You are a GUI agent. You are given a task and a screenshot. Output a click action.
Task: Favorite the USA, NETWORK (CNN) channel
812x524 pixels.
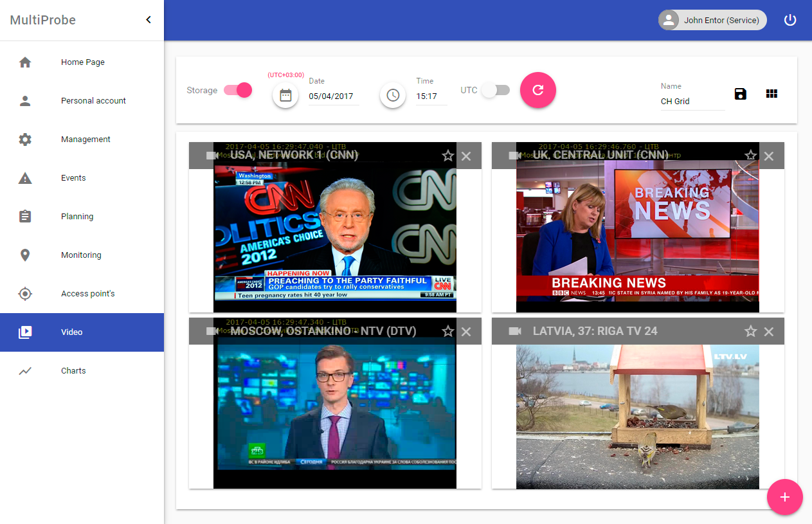click(x=448, y=156)
